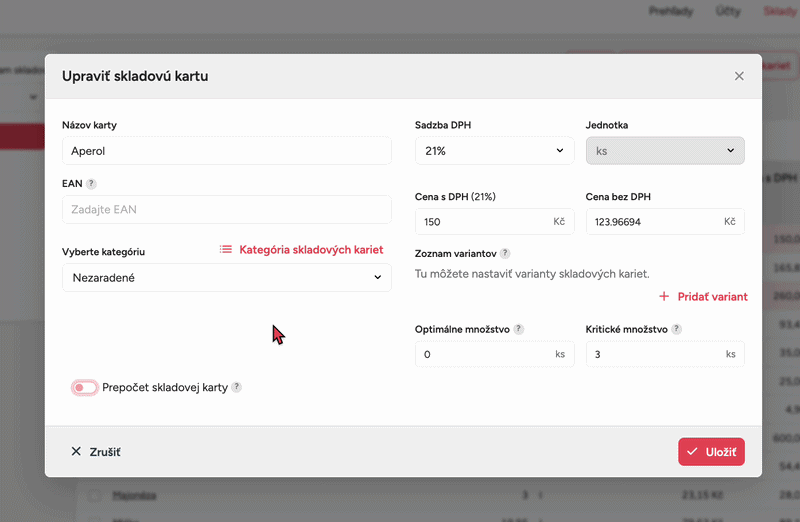Click the list icon beside Kategória skladových kariet
The image size is (800, 522).
coord(226,250)
